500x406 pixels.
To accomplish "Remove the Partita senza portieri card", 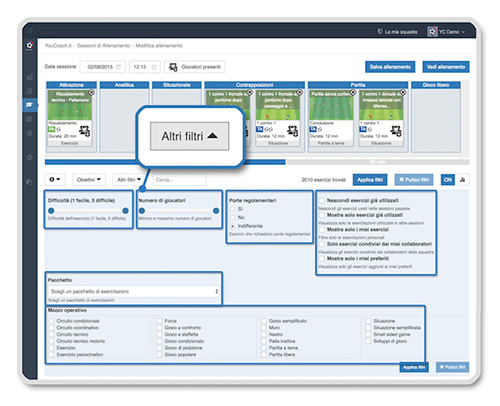I will tap(353, 92).
